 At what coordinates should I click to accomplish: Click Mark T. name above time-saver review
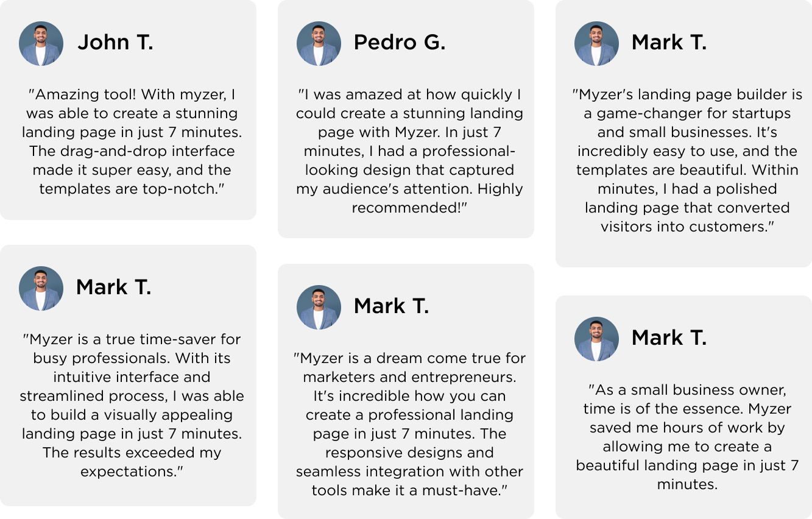[113, 288]
